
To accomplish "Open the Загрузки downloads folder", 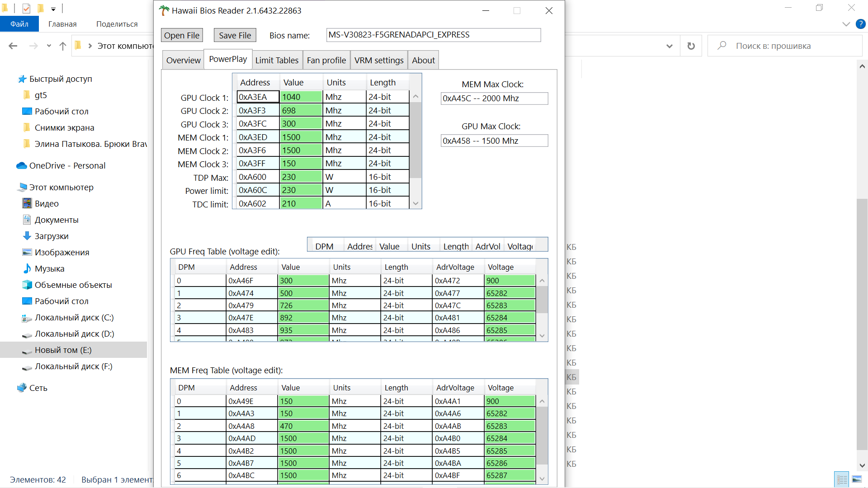I will [52, 236].
